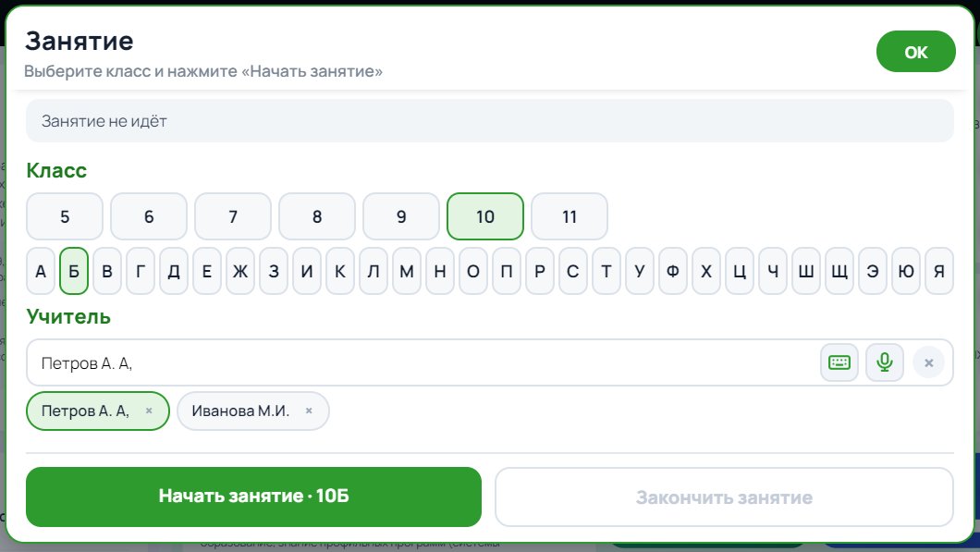Activate microphone voice input for teacher
The width and height of the screenshot is (980, 552).
[885, 362]
